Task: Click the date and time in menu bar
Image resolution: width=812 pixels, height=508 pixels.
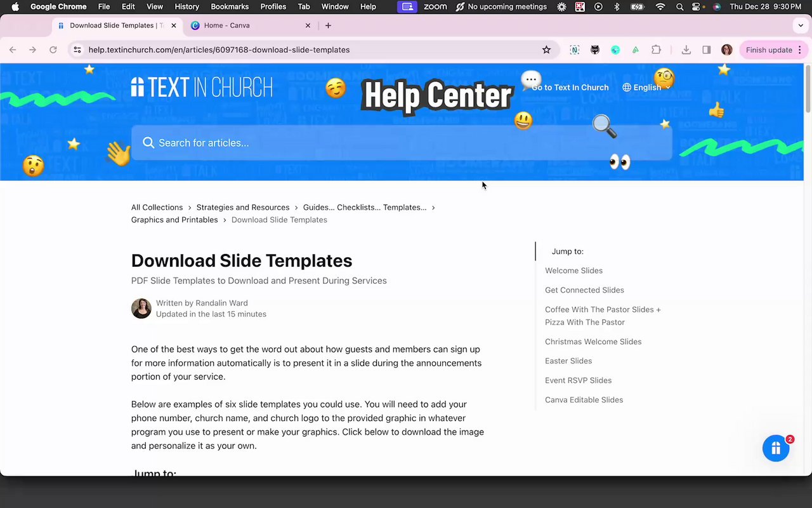Action: point(764,6)
